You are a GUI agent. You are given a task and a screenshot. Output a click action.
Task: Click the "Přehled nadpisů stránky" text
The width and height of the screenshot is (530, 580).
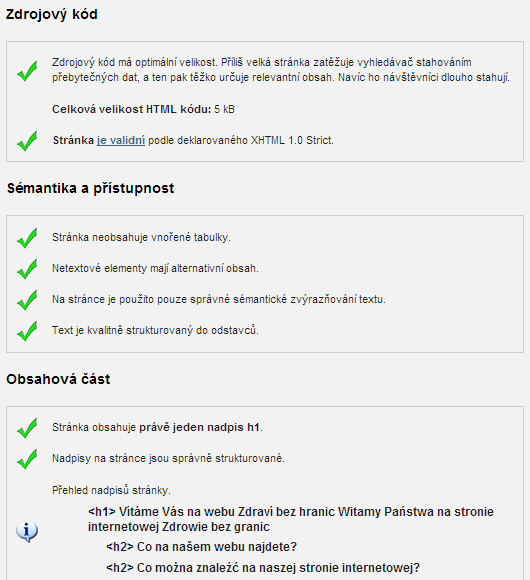(x=111, y=490)
